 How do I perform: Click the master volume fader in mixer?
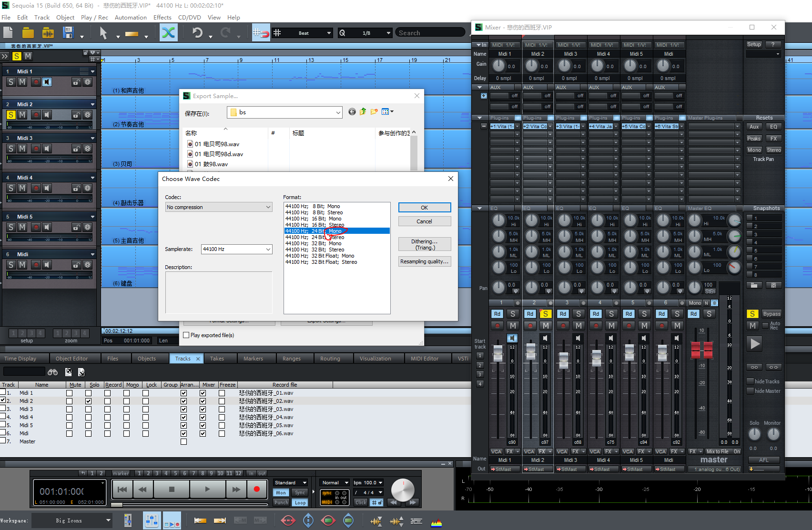[701, 350]
